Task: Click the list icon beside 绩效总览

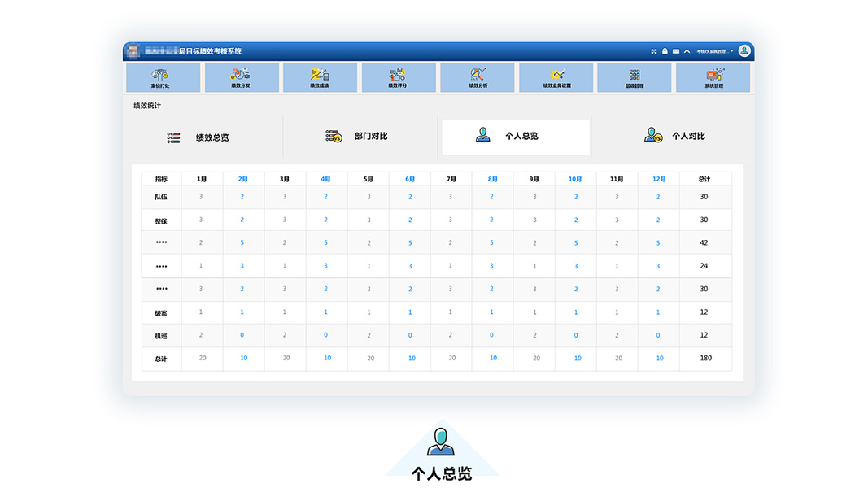Action: pos(173,137)
